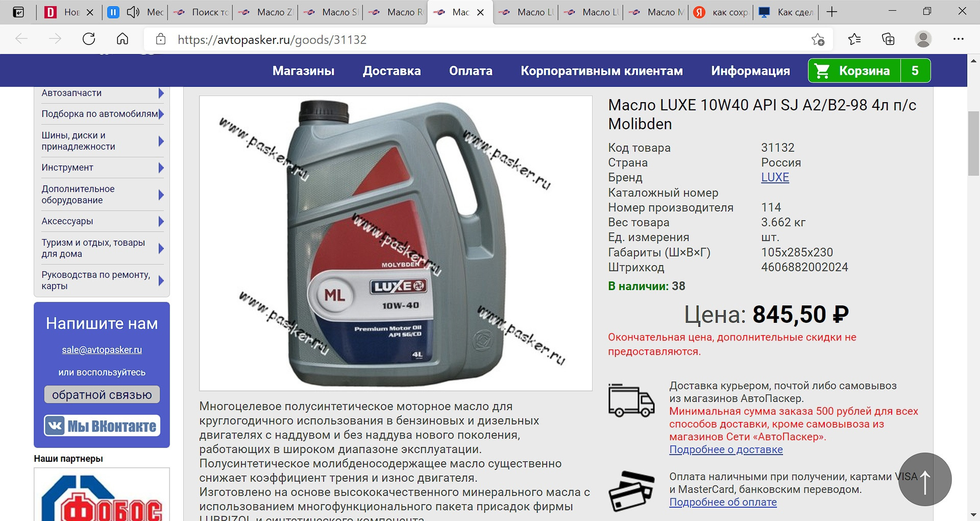Click the page vertical scrollbar thumb

(x=973, y=144)
